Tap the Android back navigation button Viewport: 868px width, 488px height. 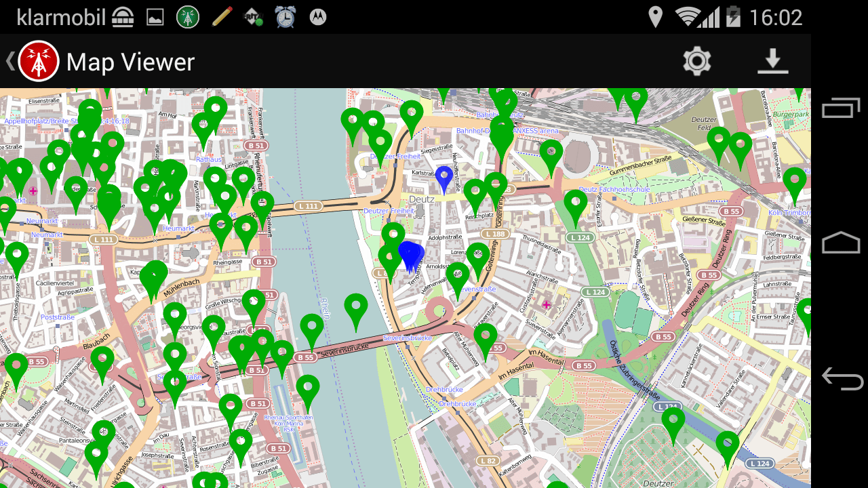pyautogui.click(x=842, y=378)
